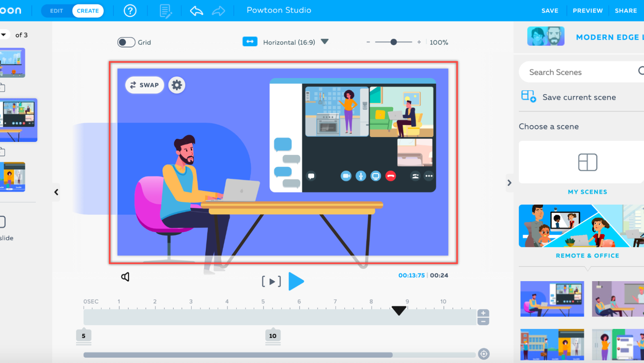Viewport: 644px width, 363px height.
Task: Open the help question mark icon
Action: [x=130, y=11]
